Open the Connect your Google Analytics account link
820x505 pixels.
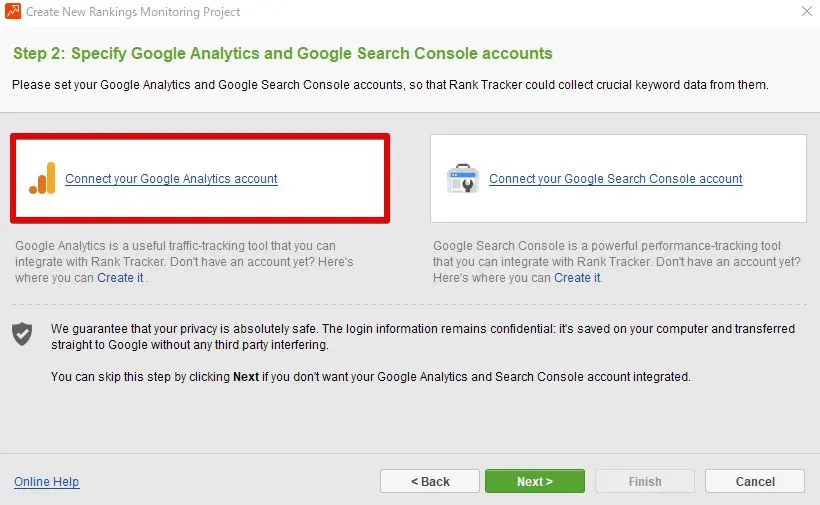pos(171,179)
